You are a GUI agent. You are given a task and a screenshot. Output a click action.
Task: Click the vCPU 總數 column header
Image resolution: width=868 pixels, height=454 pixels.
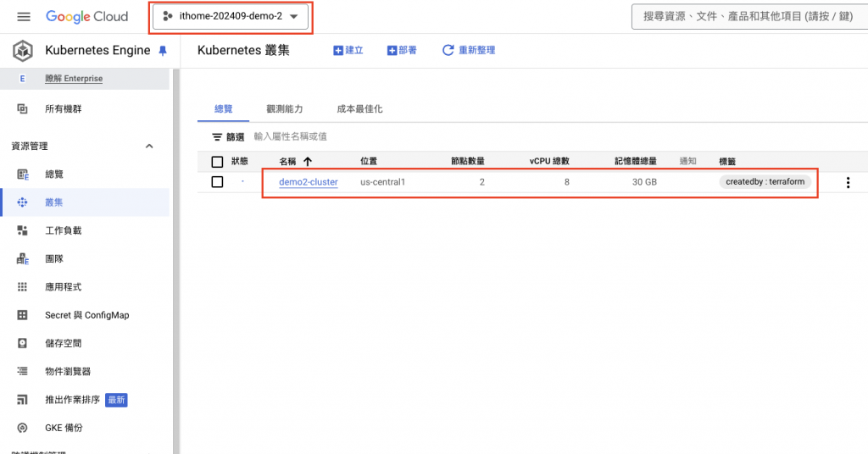pos(549,161)
